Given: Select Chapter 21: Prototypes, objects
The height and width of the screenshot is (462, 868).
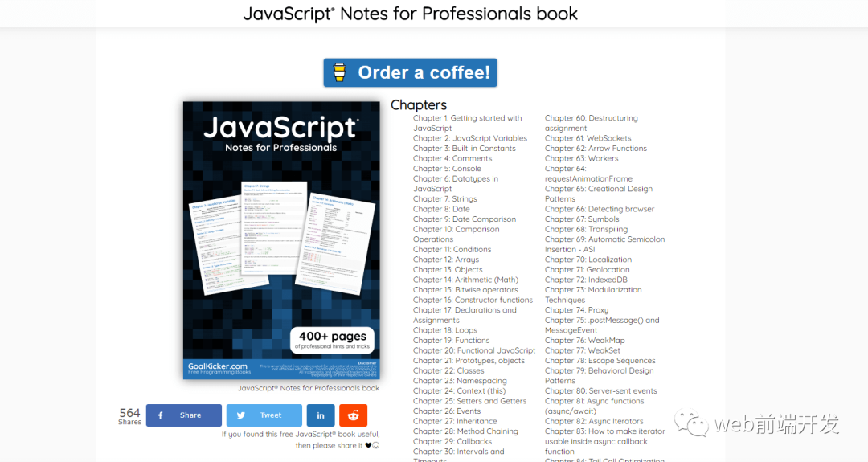Looking at the screenshot, I should click(469, 361).
